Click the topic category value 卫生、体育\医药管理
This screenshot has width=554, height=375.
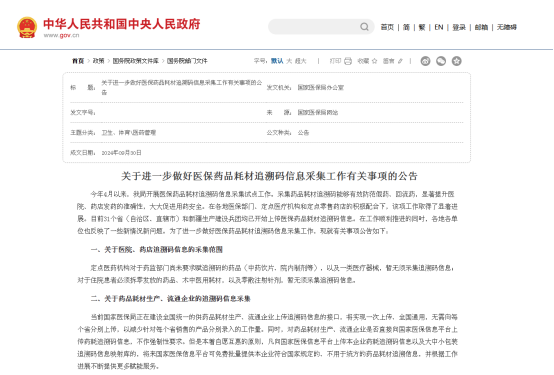click(x=129, y=133)
